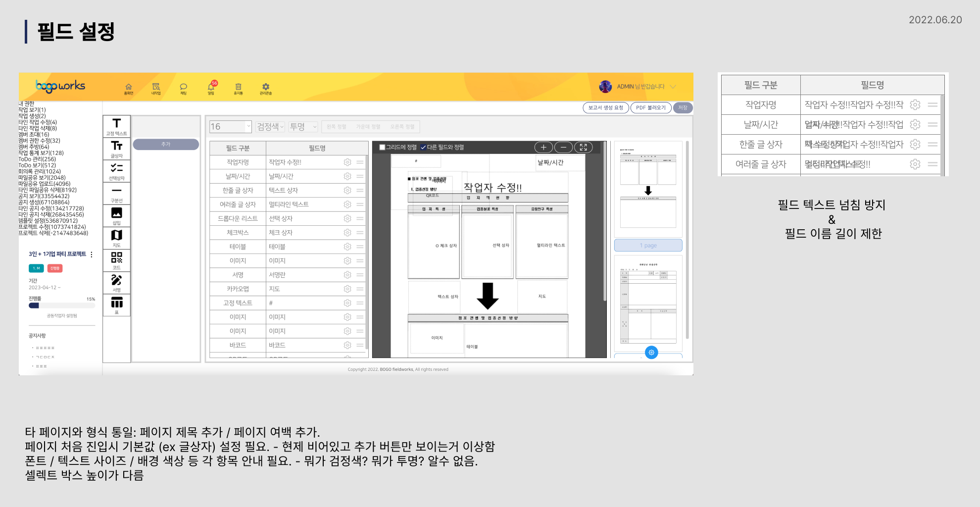Open the admin console gear icon
The width and height of the screenshot is (980, 507).
[x=266, y=88]
